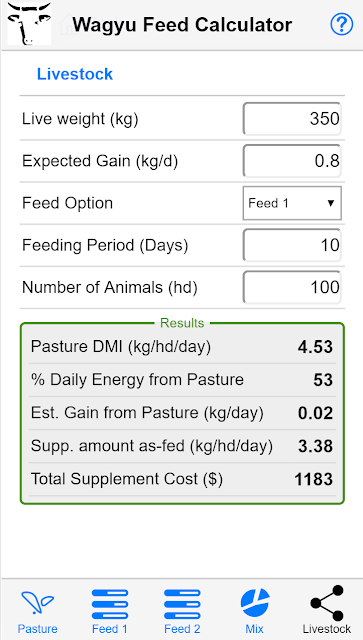Focus the Live weight (kg) field
This screenshot has height=640, width=363.
292,119
